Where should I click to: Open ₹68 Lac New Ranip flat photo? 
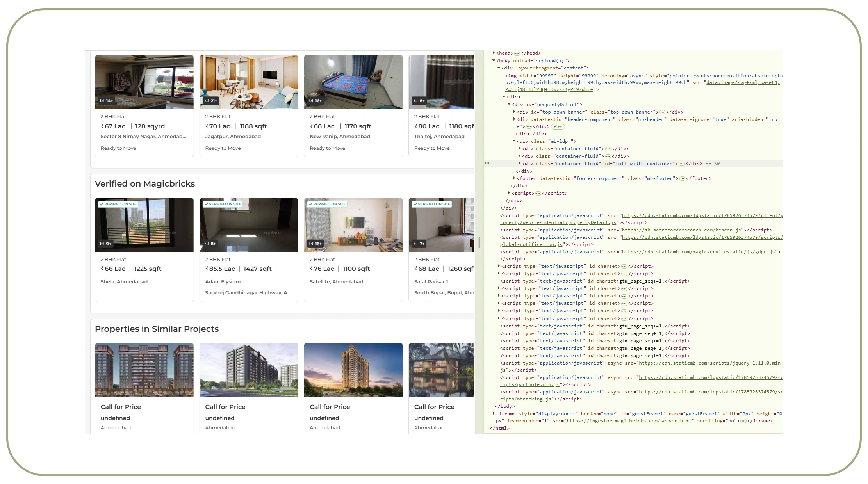click(353, 82)
